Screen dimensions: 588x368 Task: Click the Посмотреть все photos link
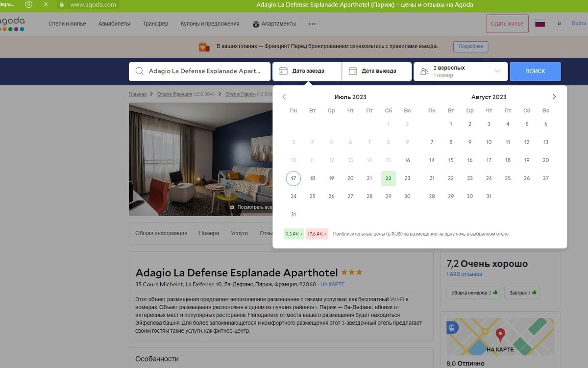point(251,207)
